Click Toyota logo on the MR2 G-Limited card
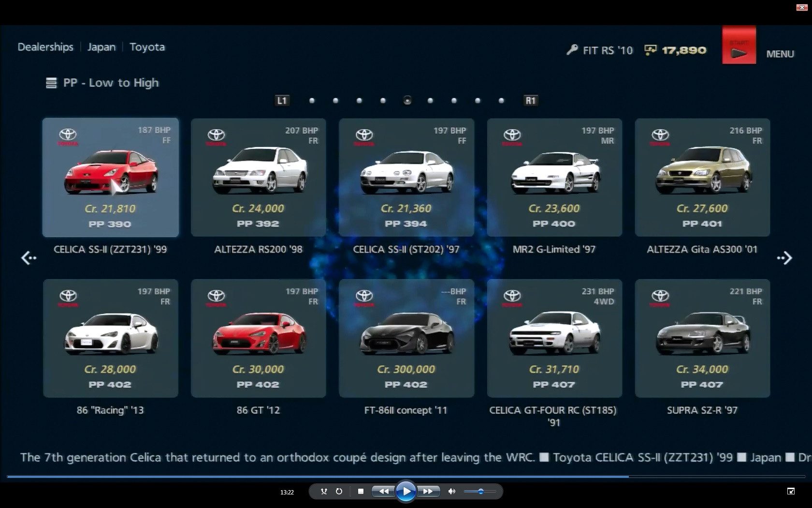Screen dimensions: 812x508 coord(512,137)
